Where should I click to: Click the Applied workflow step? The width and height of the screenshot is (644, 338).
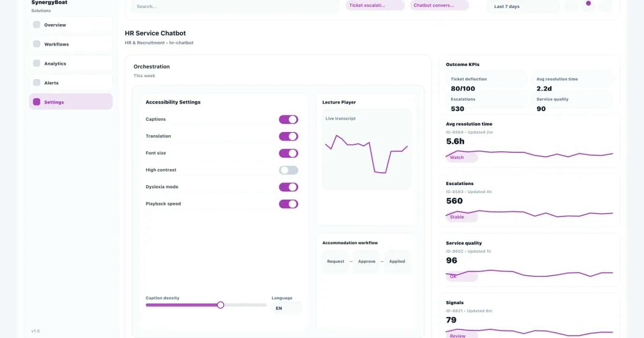pos(397,261)
